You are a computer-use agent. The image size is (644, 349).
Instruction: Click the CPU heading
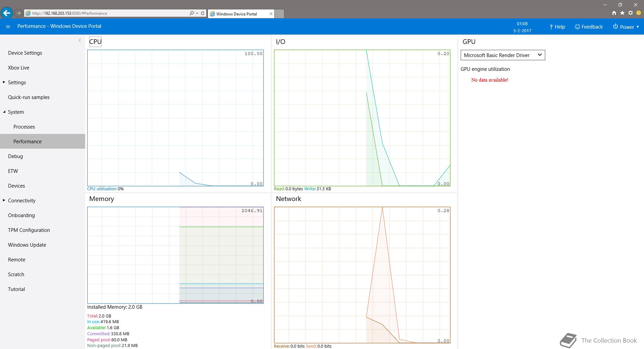point(95,42)
